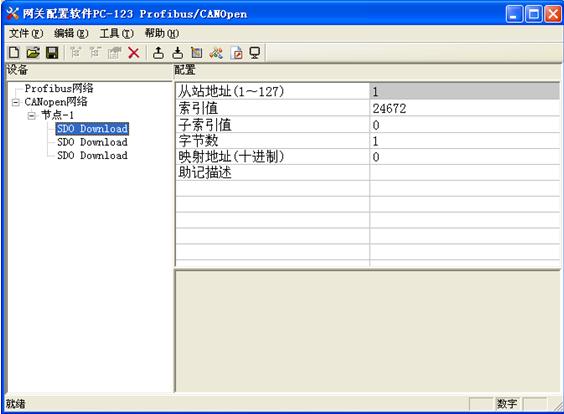
Task: Open the 文件(F) menu
Action: tap(26, 33)
